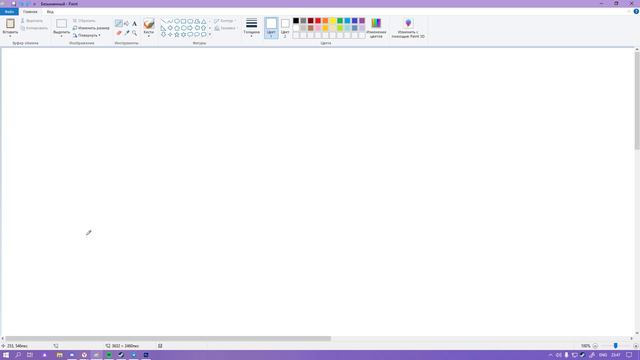This screenshot has height=360, width=640.
Task: Choose the Curve shape
Action: coord(170,21)
